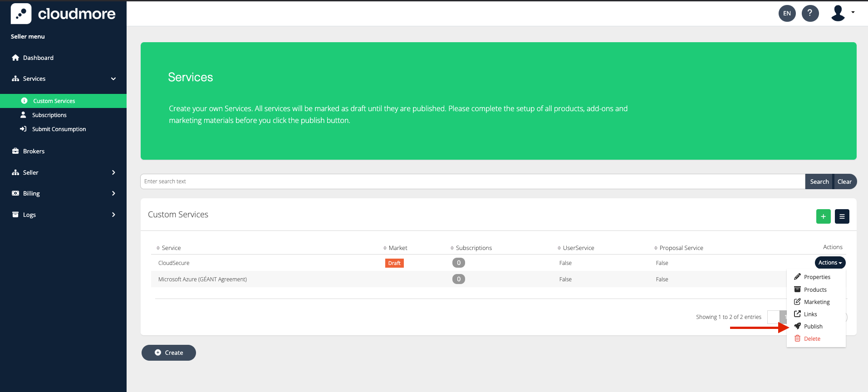
Task: Click the green plus add service icon
Action: point(823,216)
